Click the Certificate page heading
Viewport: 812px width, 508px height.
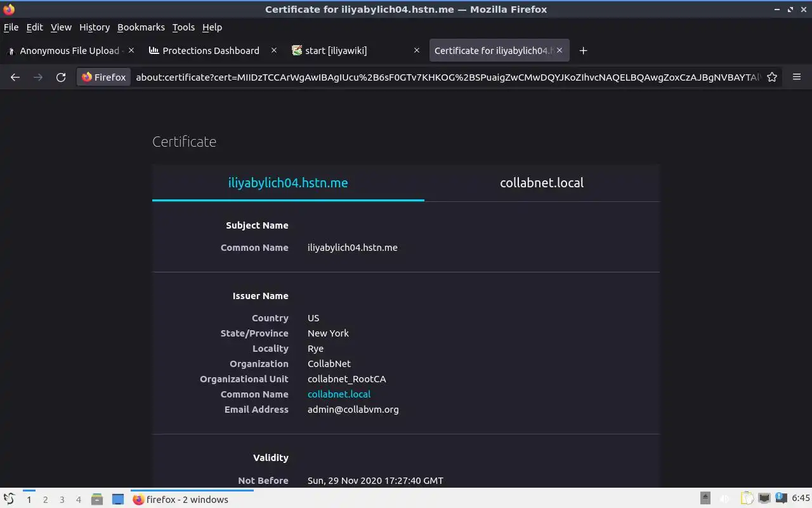[x=184, y=142]
